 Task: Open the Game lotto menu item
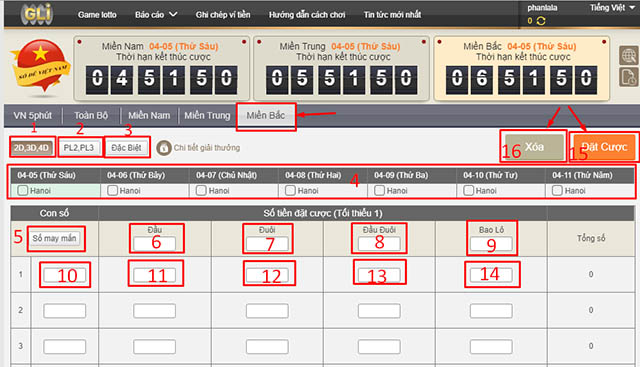[97, 15]
